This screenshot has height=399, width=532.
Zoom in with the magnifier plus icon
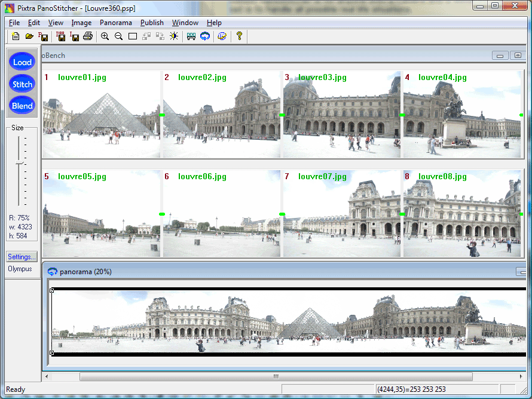105,36
